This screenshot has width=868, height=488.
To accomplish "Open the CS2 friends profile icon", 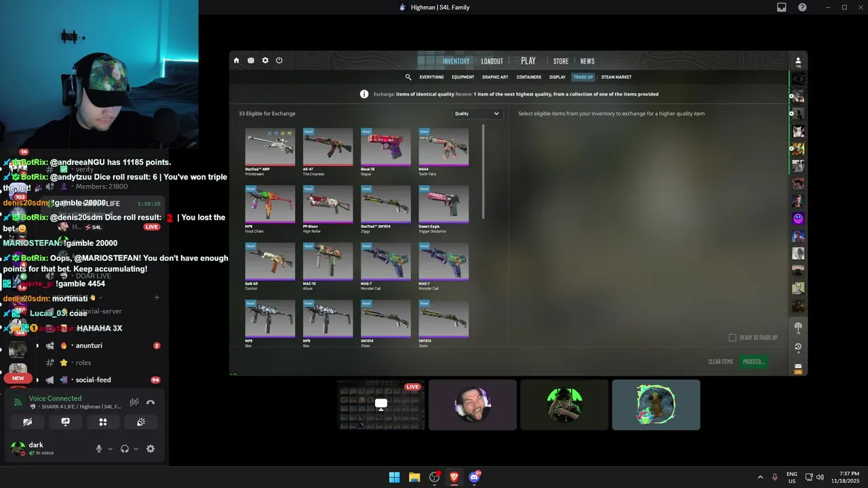I will pyautogui.click(x=798, y=61).
